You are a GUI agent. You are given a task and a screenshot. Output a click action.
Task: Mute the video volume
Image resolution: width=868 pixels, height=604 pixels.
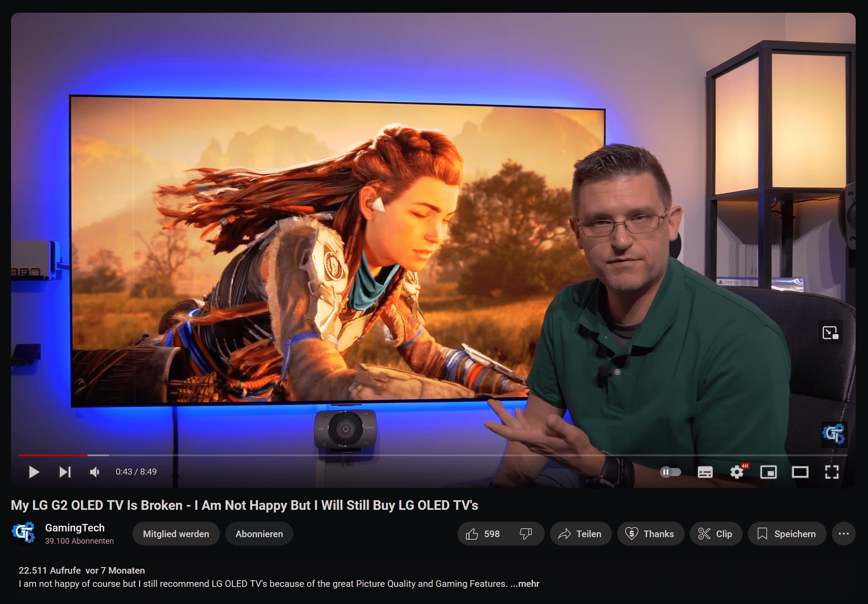(x=95, y=472)
